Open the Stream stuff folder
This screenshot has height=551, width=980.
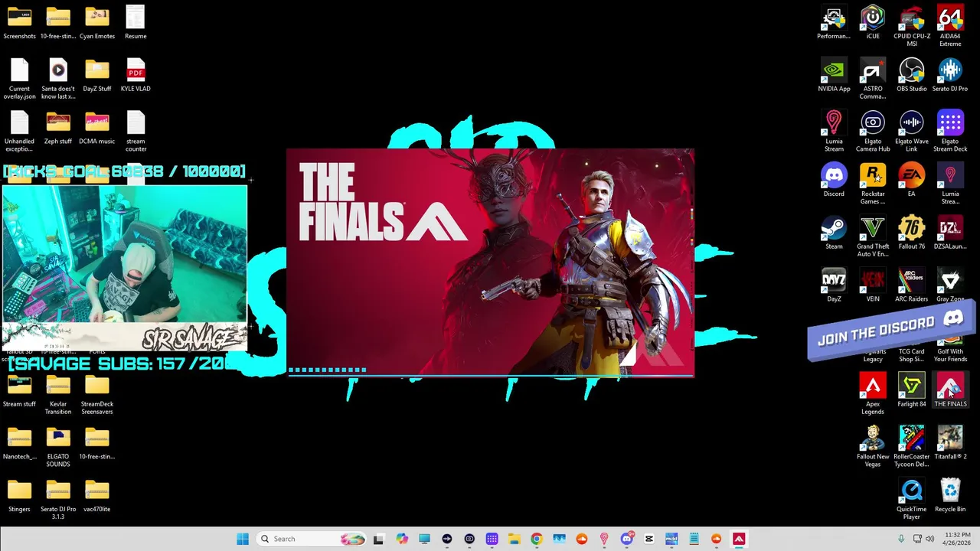[x=19, y=390]
